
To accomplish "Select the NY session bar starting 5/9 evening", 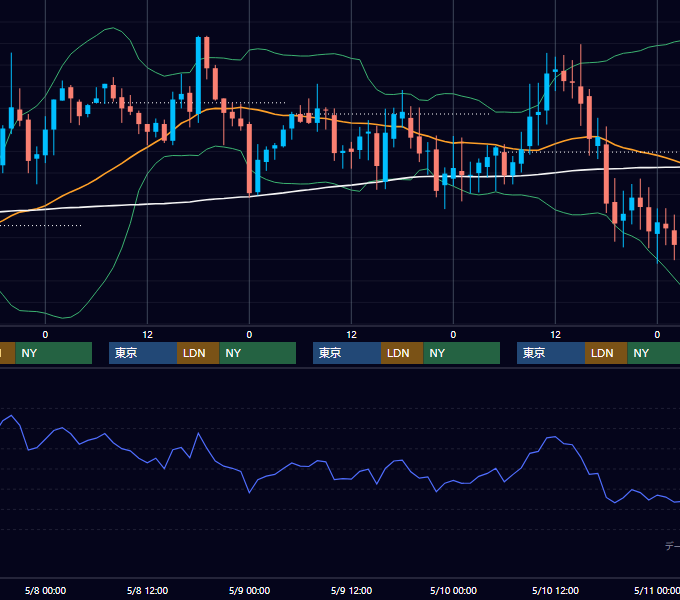I will tap(461, 353).
